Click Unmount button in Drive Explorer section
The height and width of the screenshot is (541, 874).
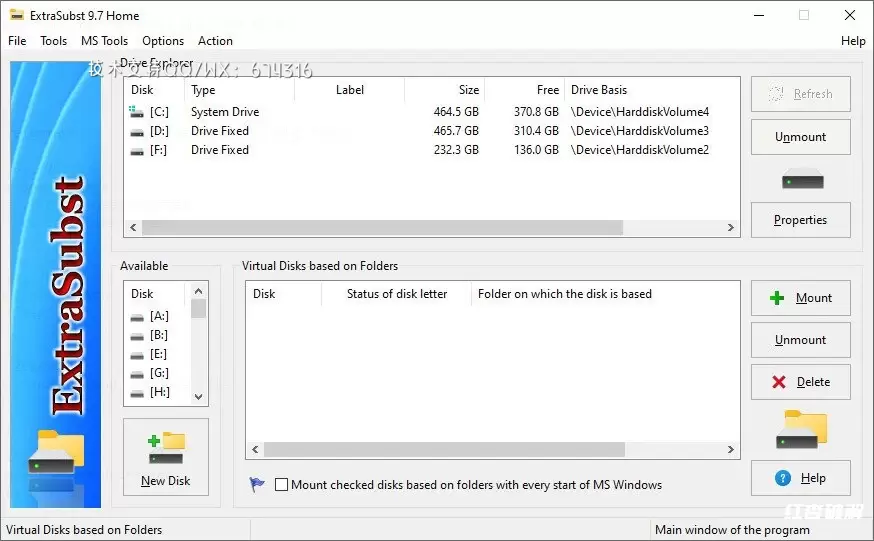point(800,137)
